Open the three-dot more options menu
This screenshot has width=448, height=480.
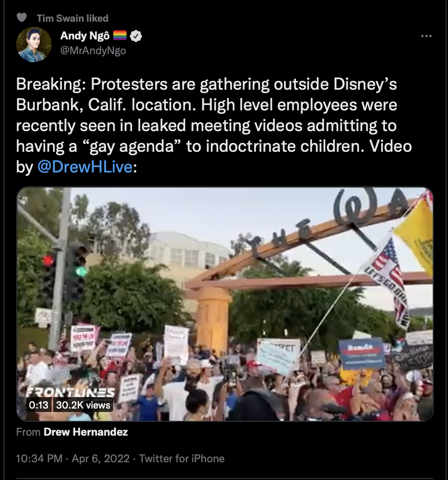(426, 36)
